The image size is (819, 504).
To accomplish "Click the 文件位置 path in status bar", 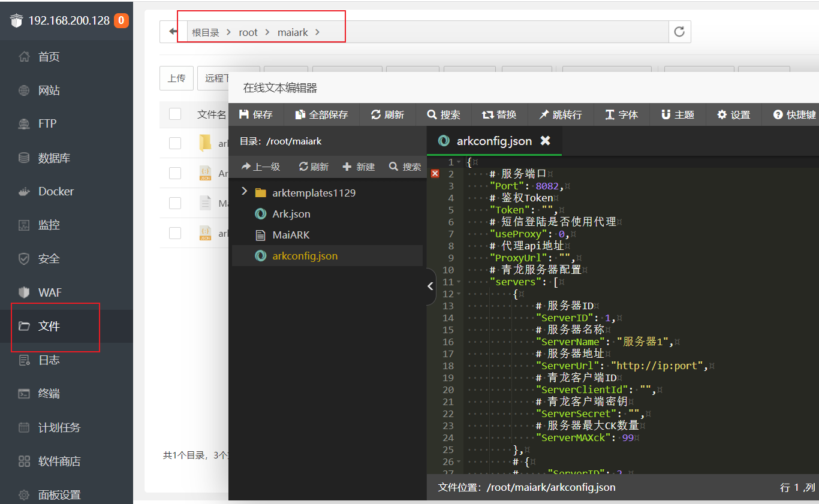I will click(x=526, y=487).
